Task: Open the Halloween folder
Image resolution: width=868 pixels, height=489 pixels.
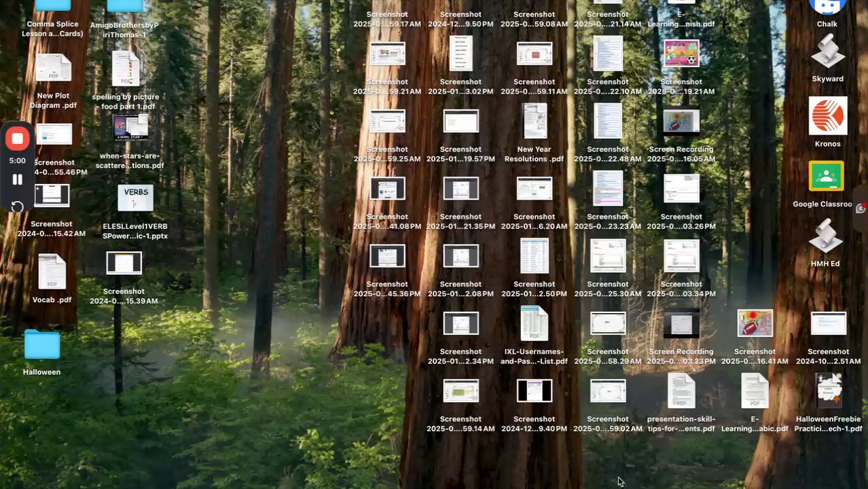Action: click(x=42, y=345)
